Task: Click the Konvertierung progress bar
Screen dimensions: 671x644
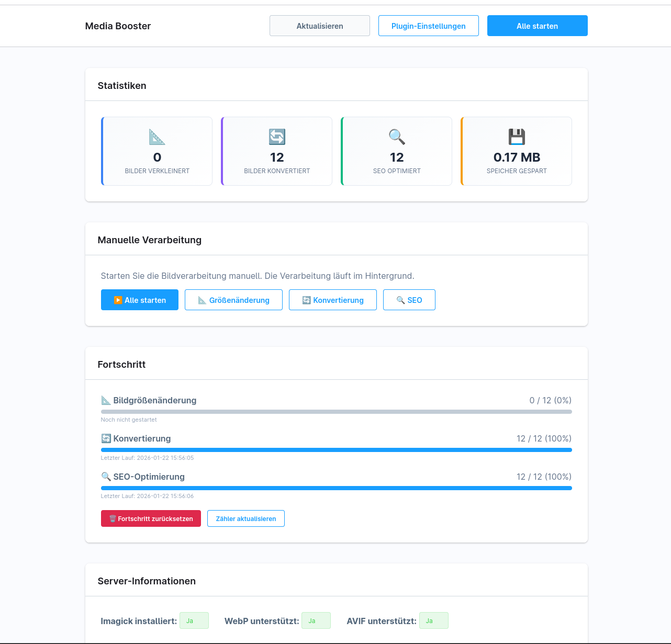Action: [336, 450]
